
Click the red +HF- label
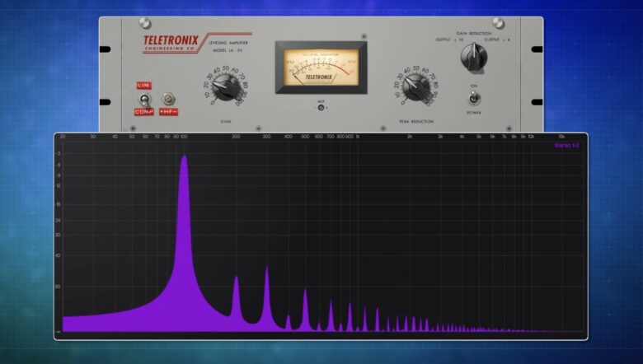[x=168, y=111]
